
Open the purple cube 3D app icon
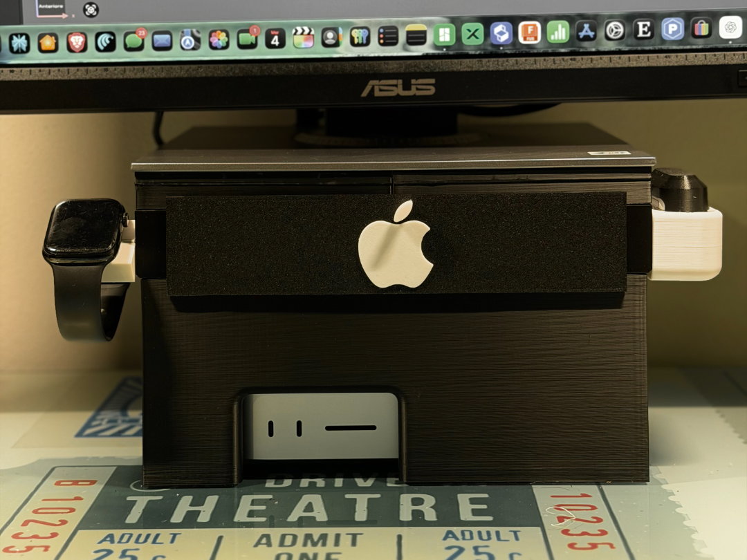[x=501, y=34]
